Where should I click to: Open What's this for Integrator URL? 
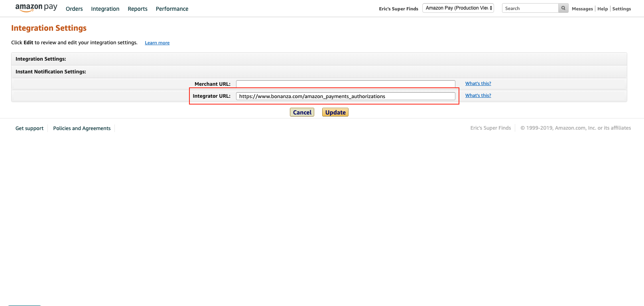478,95
